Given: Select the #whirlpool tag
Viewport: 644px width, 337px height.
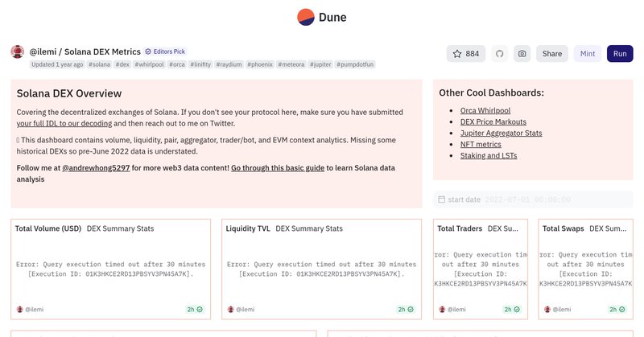Looking at the screenshot, I should [149, 64].
